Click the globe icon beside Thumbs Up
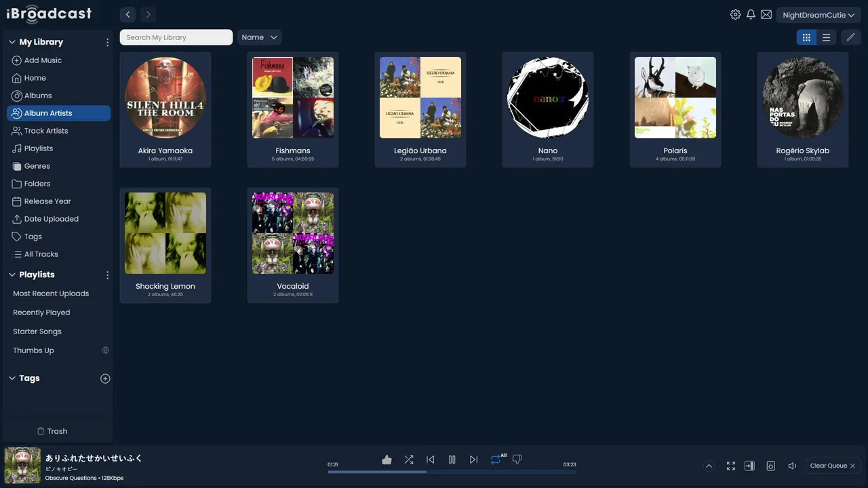Viewport: 868px width, 488px height. 105,350
